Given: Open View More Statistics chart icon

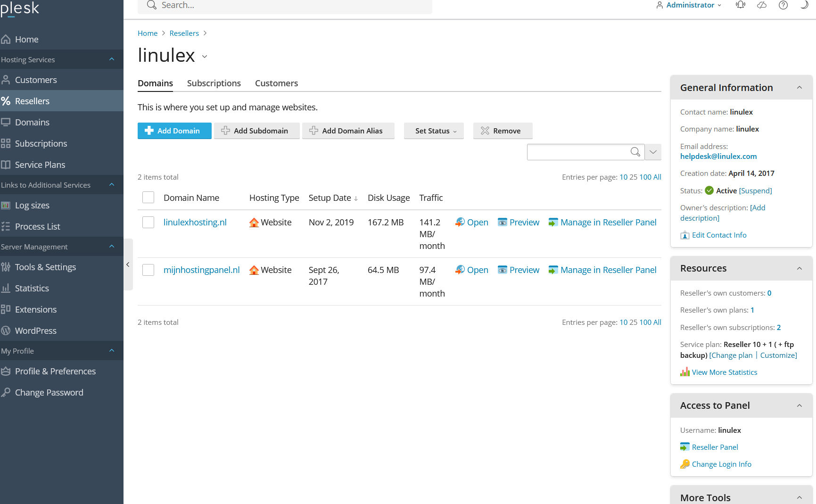Looking at the screenshot, I should pyautogui.click(x=685, y=372).
